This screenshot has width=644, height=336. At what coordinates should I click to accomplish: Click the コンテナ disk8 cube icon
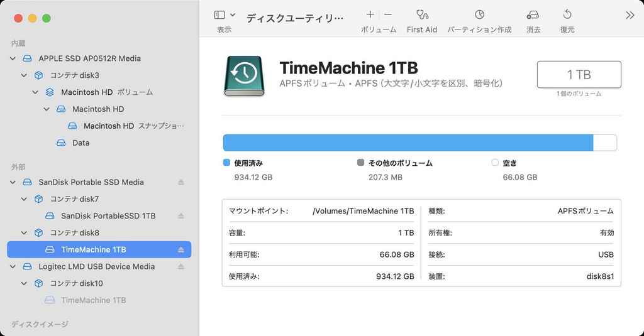point(38,232)
